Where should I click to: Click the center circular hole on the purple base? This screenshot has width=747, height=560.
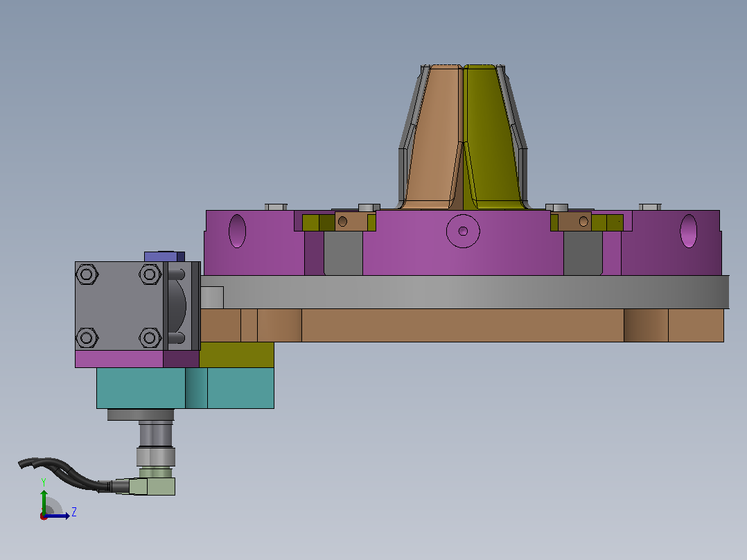coord(463,231)
